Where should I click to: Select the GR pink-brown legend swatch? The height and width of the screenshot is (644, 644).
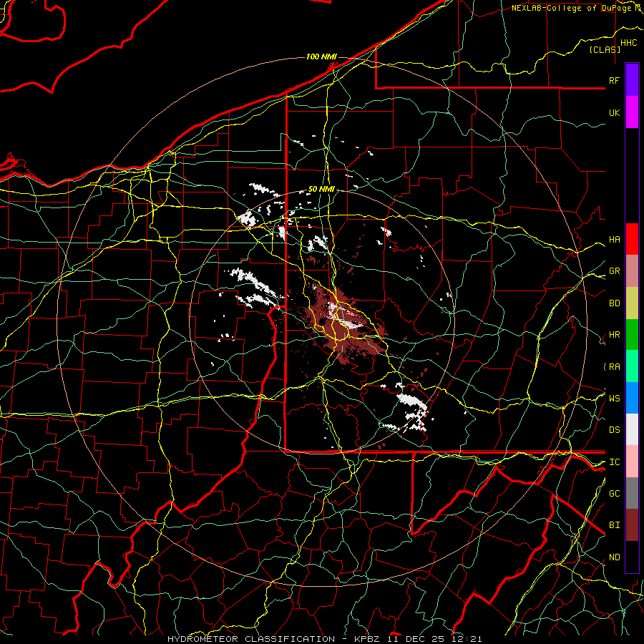pyautogui.click(x=632, y=271)
